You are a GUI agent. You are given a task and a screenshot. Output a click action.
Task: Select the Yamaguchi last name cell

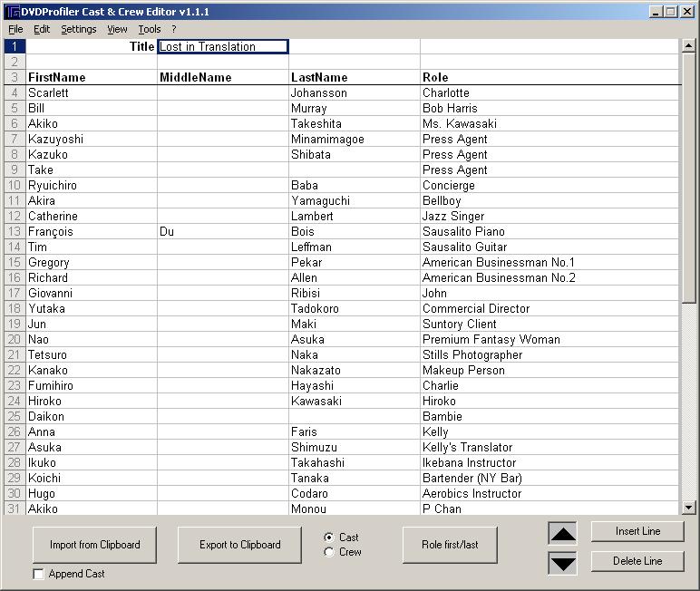355,201
